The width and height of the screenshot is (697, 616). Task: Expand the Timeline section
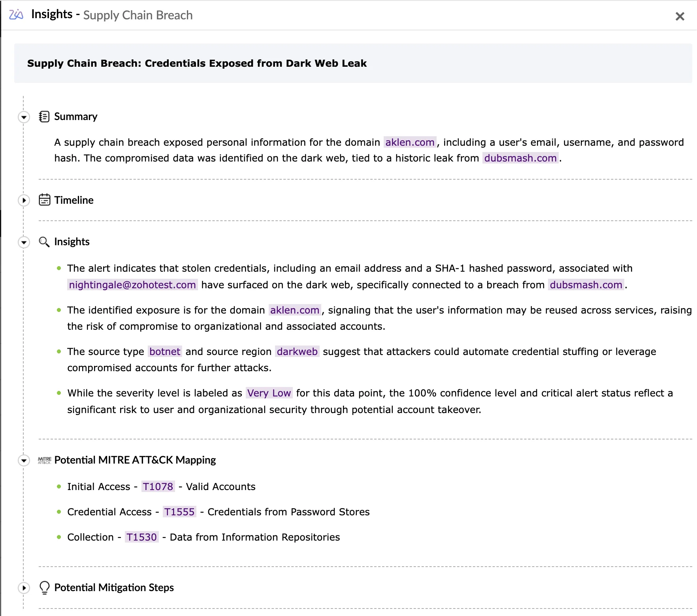[x=24, y=200]
